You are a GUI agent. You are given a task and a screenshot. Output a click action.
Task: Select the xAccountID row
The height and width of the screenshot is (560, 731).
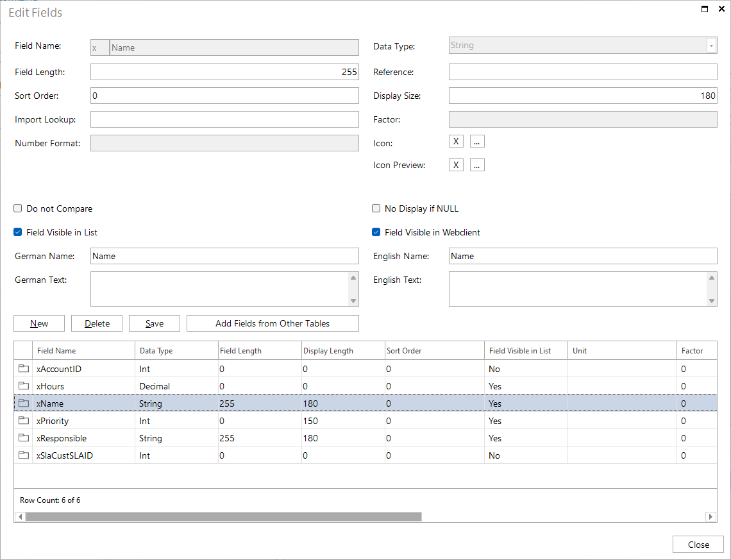365,369
